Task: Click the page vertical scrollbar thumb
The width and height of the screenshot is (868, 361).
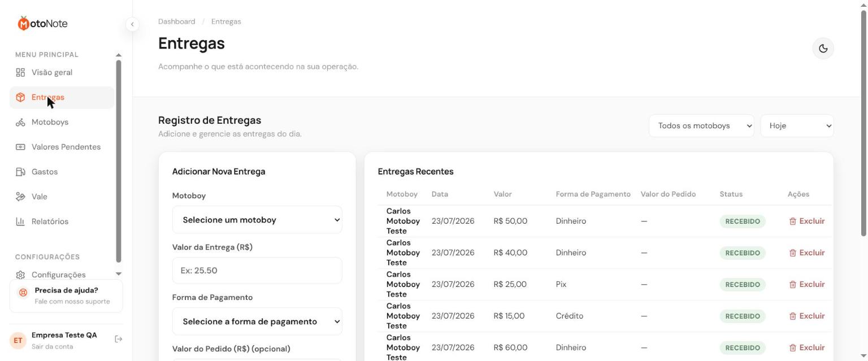Action: tap(863, 123)
